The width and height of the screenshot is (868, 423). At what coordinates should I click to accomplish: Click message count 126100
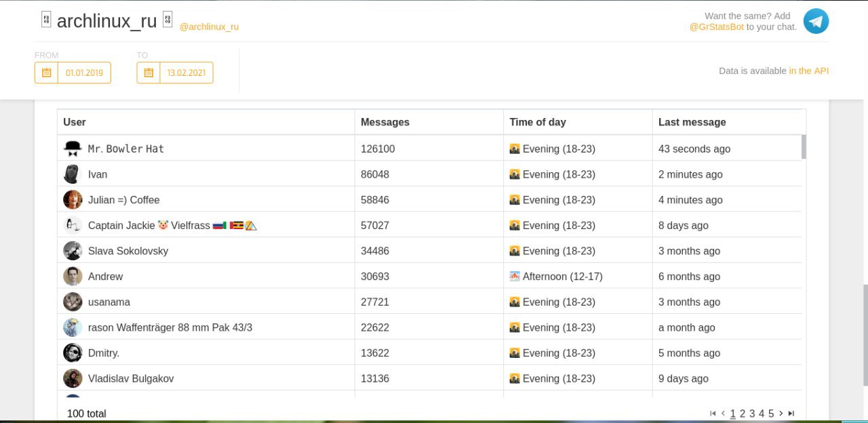pyautogui.click(x=378, y=148)
